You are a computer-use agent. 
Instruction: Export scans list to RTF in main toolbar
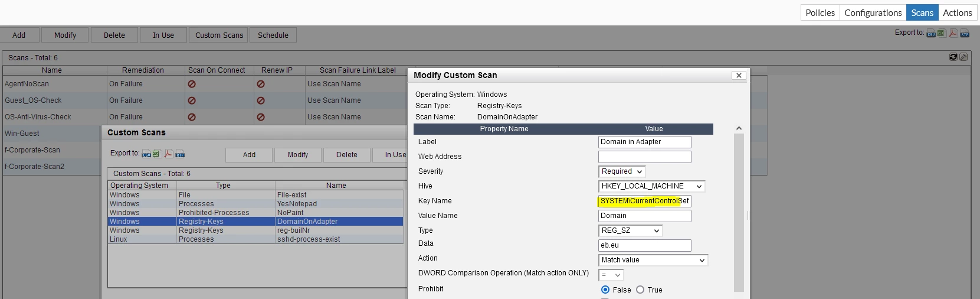point(965,33)
